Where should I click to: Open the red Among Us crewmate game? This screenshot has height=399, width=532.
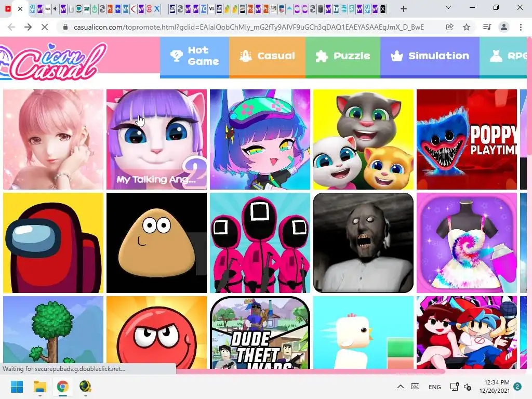pos(54,243)
